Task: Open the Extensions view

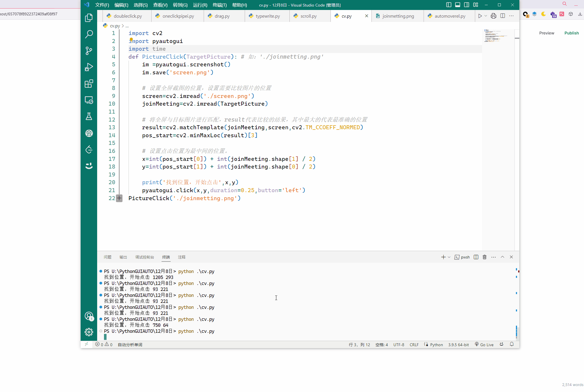Action: point(89,84)
